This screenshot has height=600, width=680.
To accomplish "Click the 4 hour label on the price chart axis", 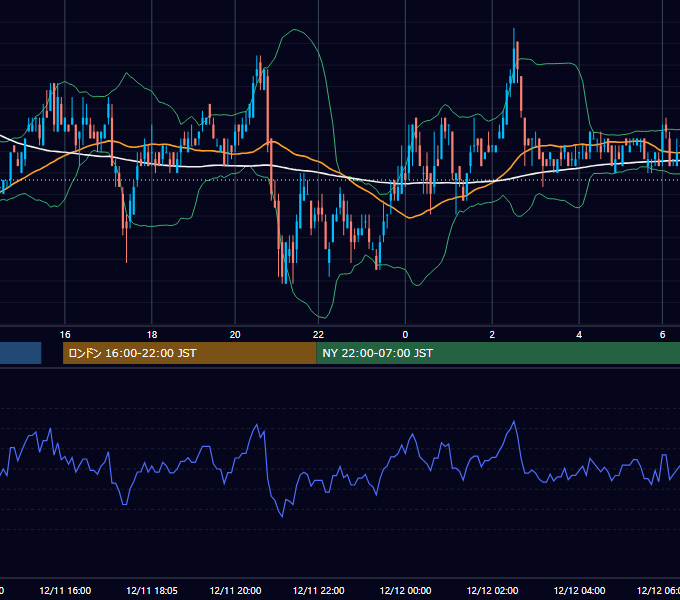I will coord(579,335).
